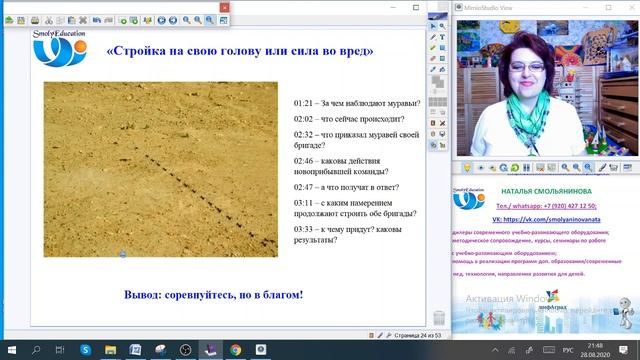640x360 pixels.
Task: Close the floating toolbar with red X
Action: point(224,7)
